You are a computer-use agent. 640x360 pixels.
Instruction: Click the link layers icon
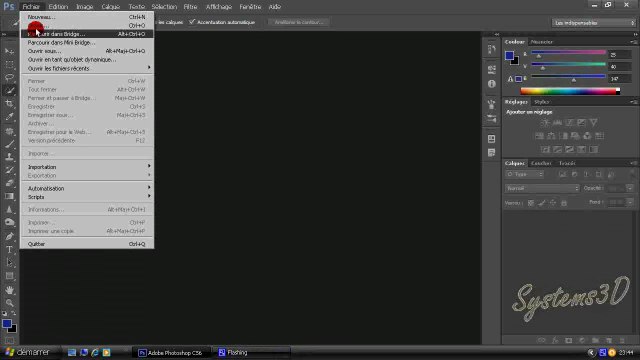pyautogui.click(x=542, y=340)
